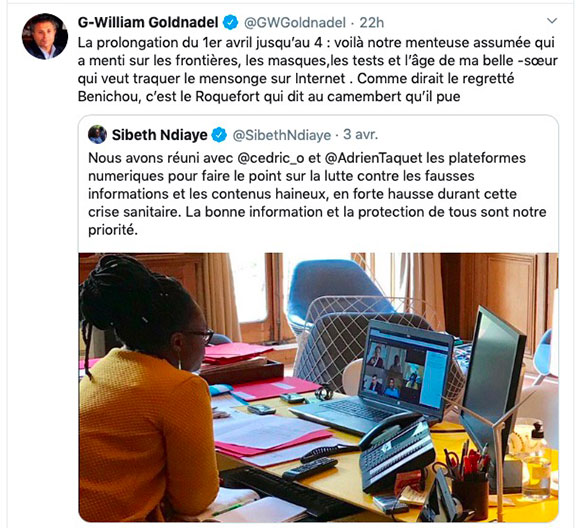Click the "La prolongation du 1er avril" line
This screenshot has height=528, width=580.
tap(316, 43)
